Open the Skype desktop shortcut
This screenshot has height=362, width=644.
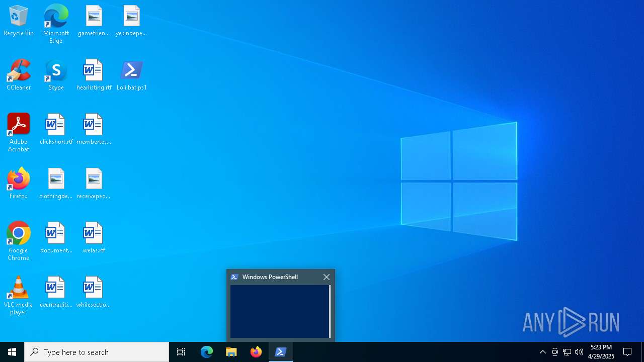(x=56, y=75)
